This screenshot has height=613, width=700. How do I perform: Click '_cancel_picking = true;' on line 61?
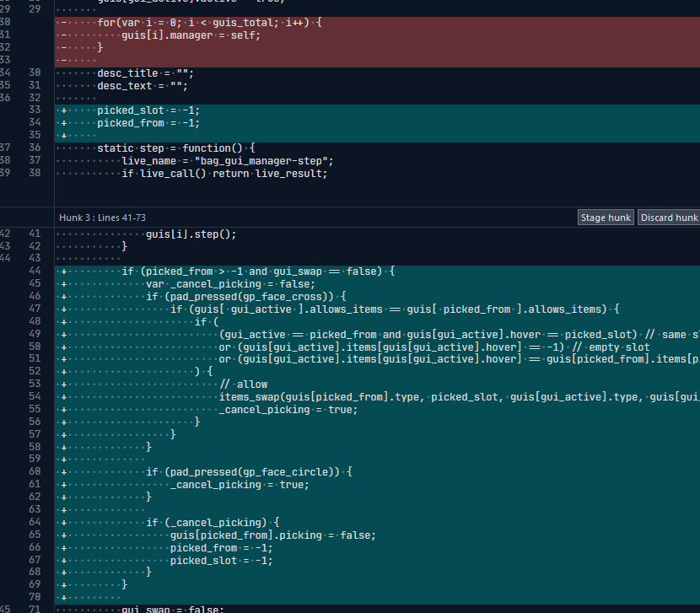click(x=240, y=485)
